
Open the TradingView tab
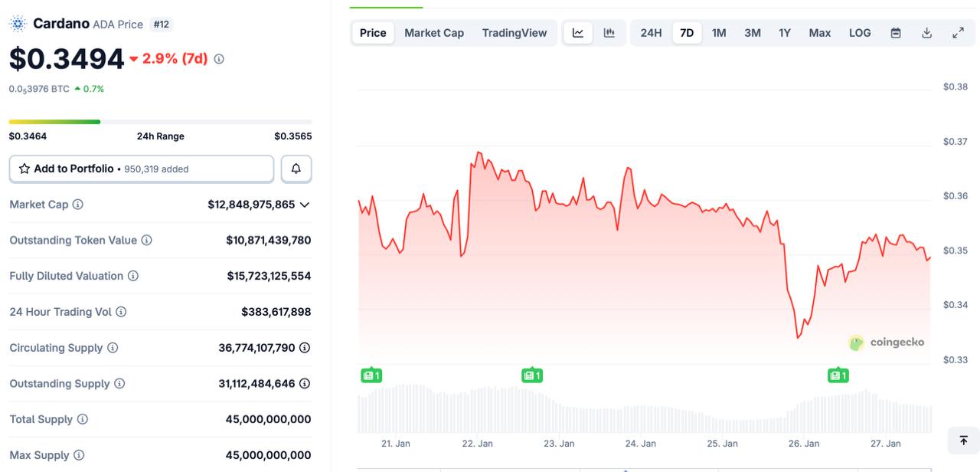coord(514,32)
